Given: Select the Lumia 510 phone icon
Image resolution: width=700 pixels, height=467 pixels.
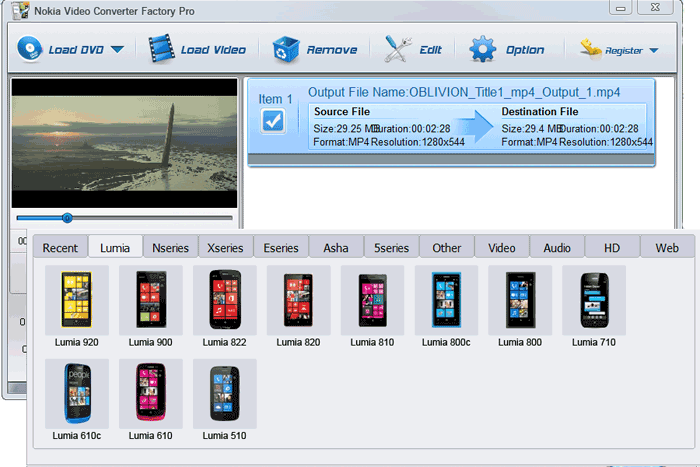Looking at the screenshot, I should coord(225,393).
